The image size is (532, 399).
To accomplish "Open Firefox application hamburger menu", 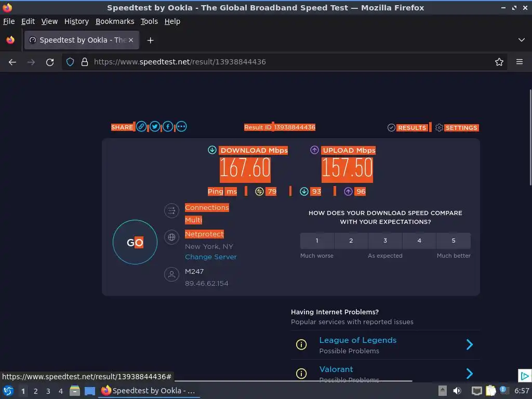I will point(520,62).
